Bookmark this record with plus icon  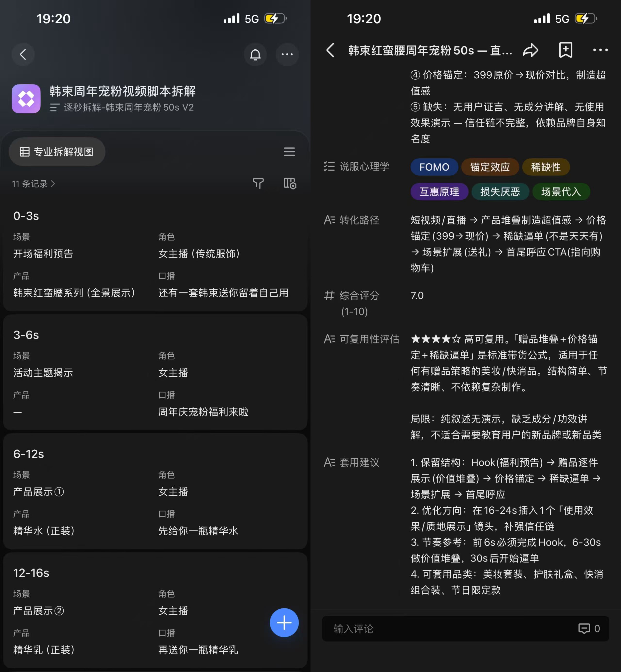(x=566, y=50)
